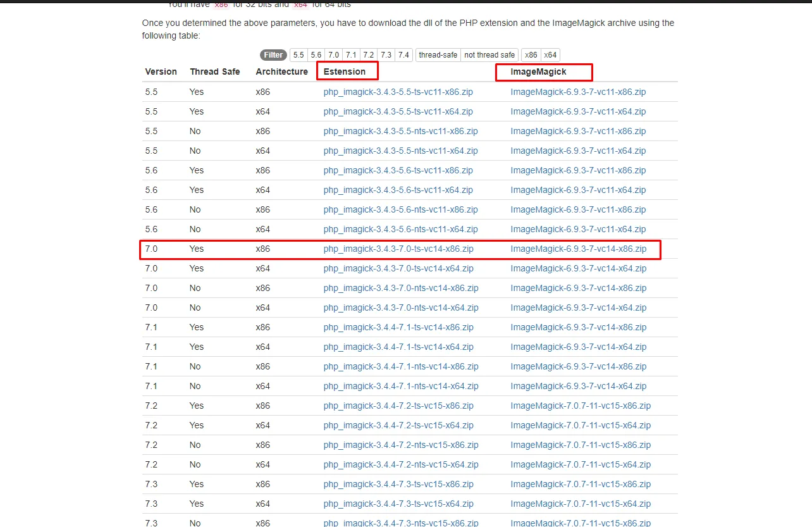Open ImageMagick archive in 5.6 non-thread-safe x86 row
Screen dimensions: 812x527
tap(579, 209)
